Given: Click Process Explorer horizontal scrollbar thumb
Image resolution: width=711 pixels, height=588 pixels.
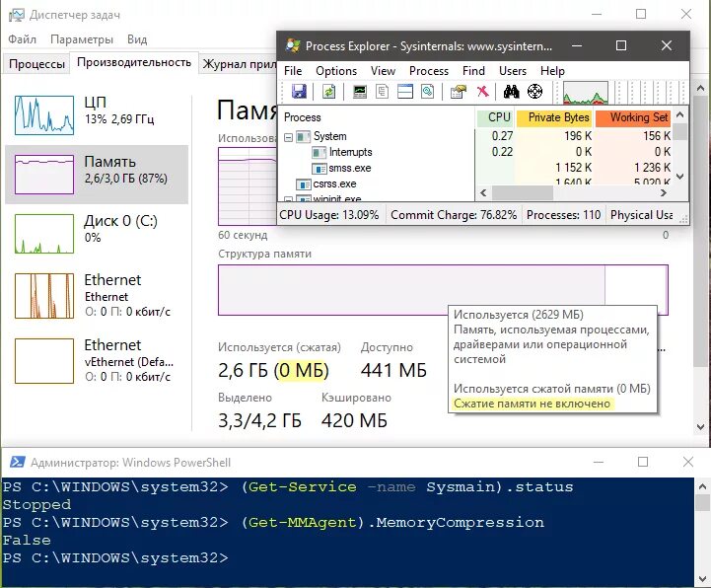Looking at the screenshot, I should tap(523, 193).
